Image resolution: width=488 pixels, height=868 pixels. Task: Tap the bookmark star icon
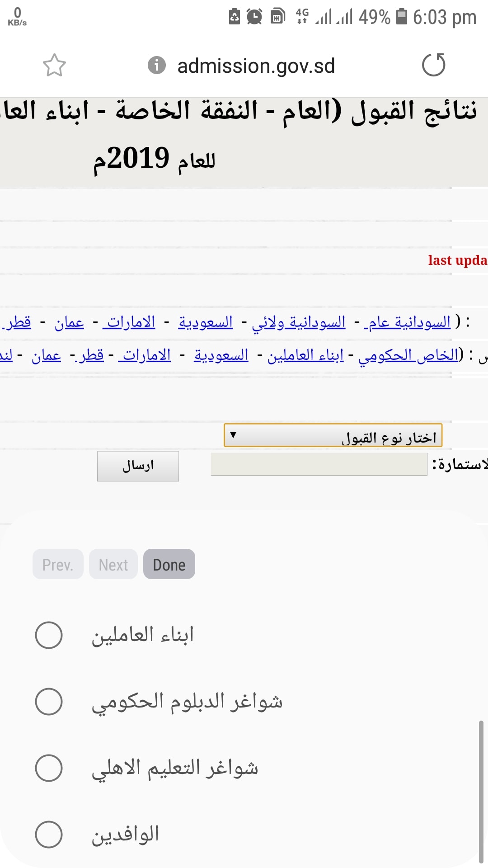click(54, 66)
